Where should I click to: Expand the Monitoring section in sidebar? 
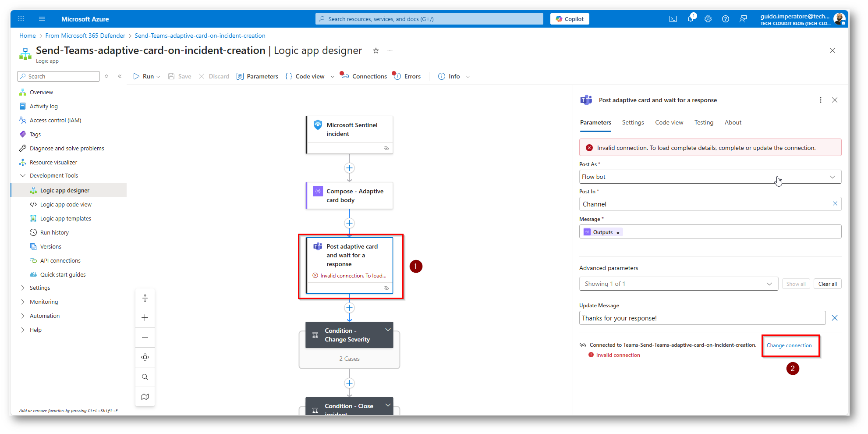point(23,302)
